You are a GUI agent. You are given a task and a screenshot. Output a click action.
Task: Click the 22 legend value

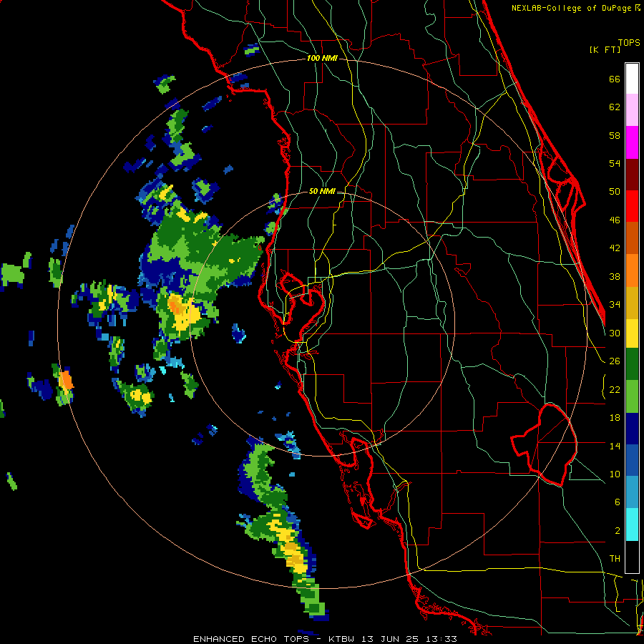click(x=615, y=390)
